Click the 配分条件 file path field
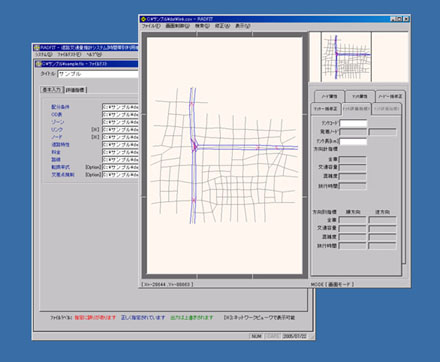 pos(120,107)
